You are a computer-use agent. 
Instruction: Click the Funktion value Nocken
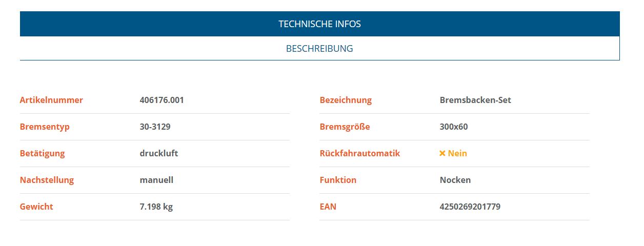coord(455,180)
